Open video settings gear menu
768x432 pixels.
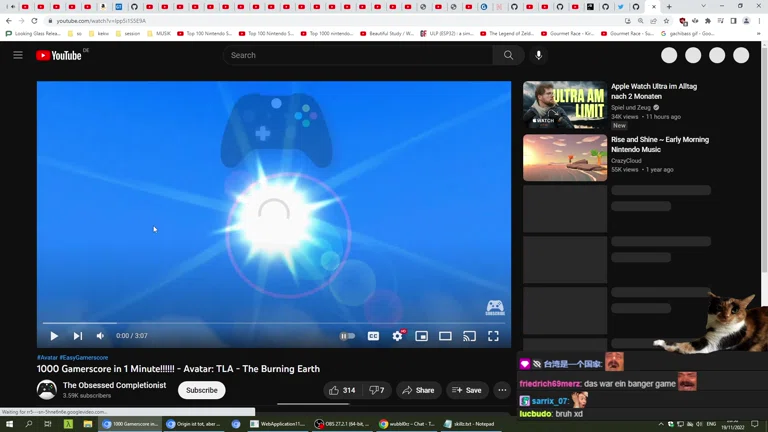pyautogui.click(x=397, y=336)
